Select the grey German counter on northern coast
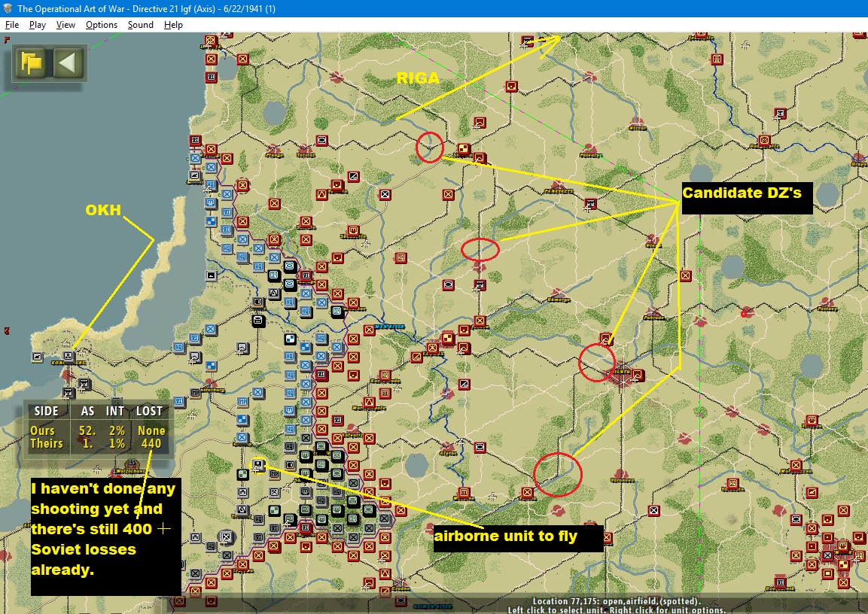 click(x=195, y=176)
